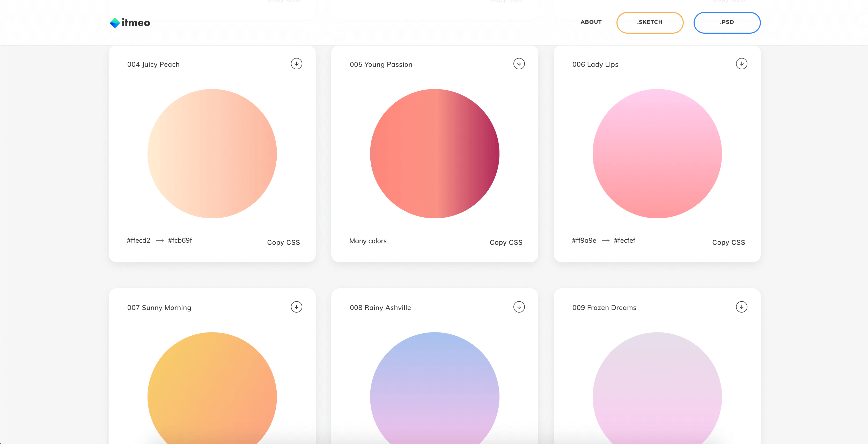Image resolution: width=868 pixels, height=444 pixels.
Task: Copy CSS for Lady Lips
Action: (728, 242)
